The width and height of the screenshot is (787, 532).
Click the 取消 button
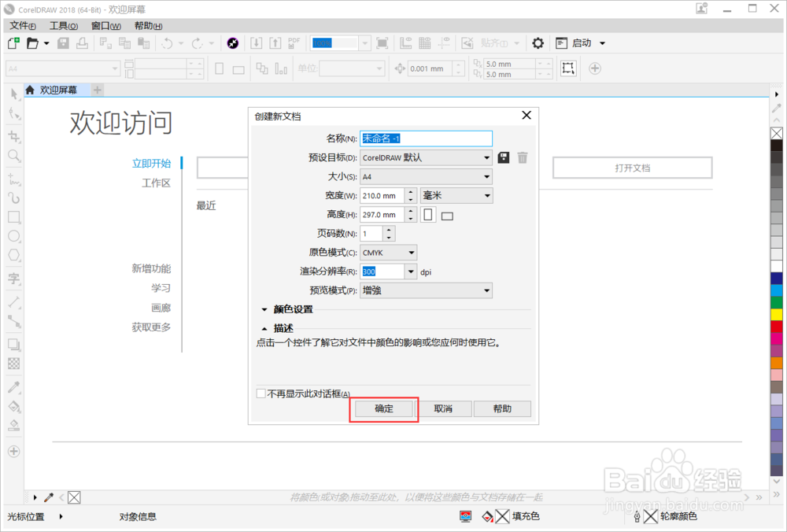(x=443, y=408)
